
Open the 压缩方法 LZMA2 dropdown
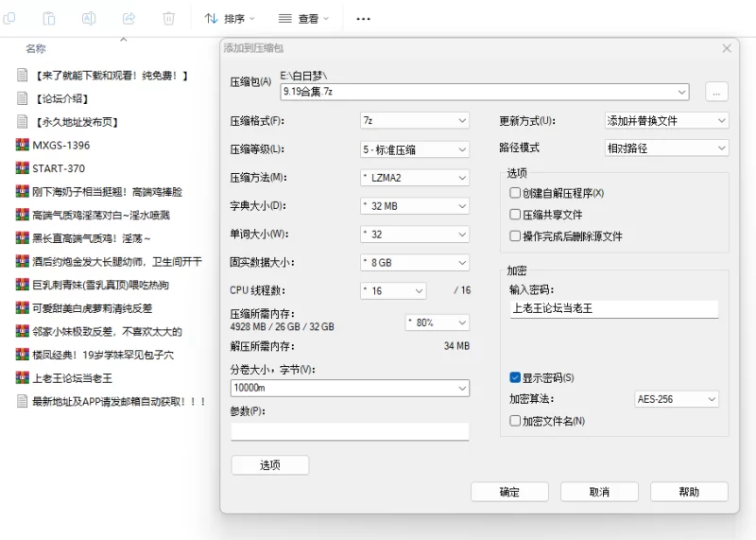(415, 178)
